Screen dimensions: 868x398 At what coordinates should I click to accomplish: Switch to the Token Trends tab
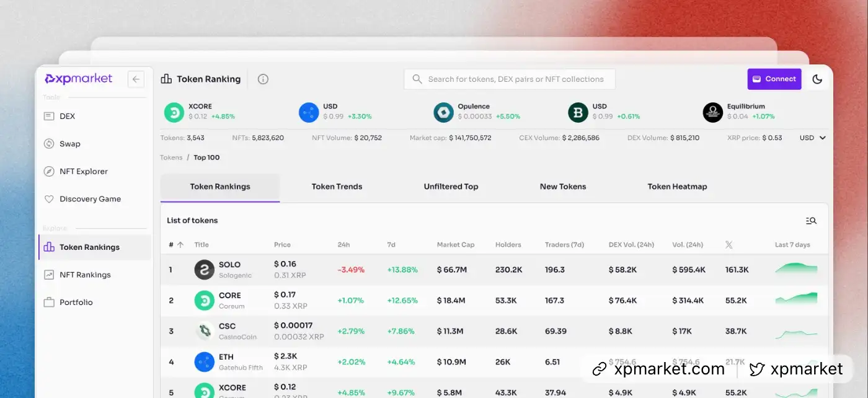point(337,187)
